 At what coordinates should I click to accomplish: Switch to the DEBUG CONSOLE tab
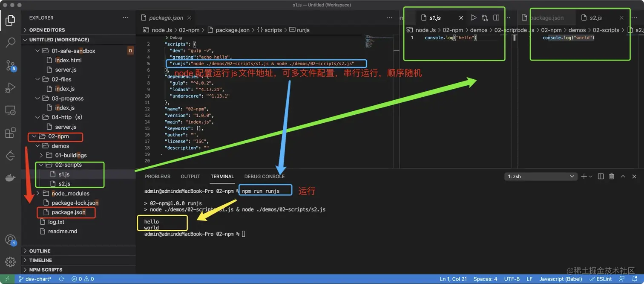click(264, 177)
